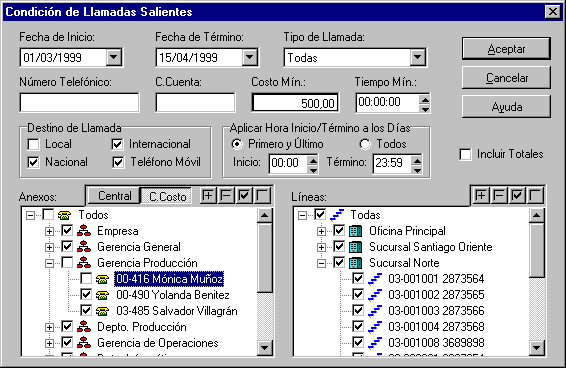The height and width of the screenshot is (368, 566).
Task: Switch to the C.Costo tab
Action: 167,196
